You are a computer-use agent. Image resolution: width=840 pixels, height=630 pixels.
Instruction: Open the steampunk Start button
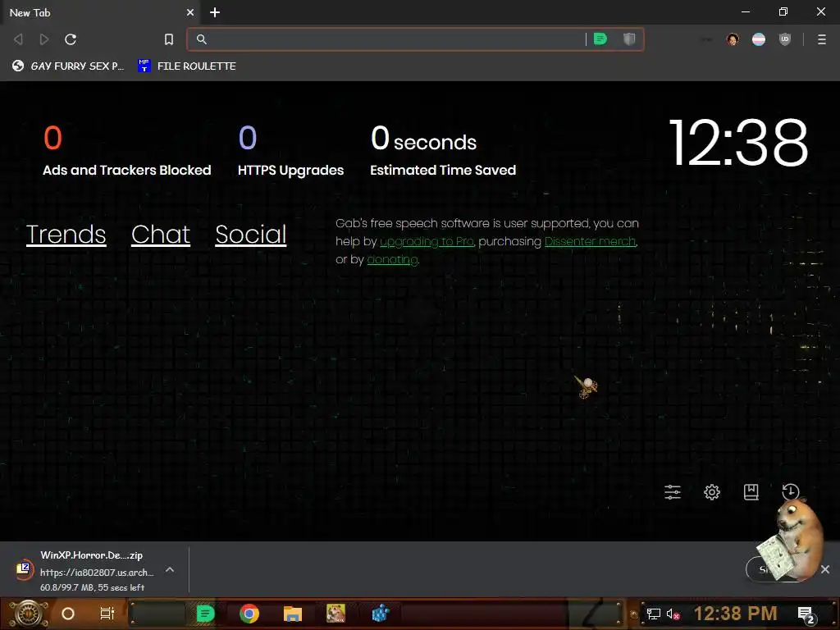point(27,614)
